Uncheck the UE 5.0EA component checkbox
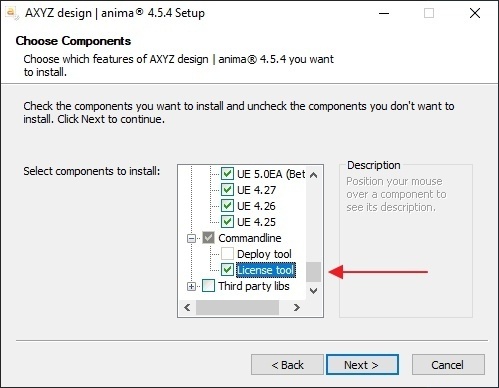The image size is (499, 388). click(227, 174)
